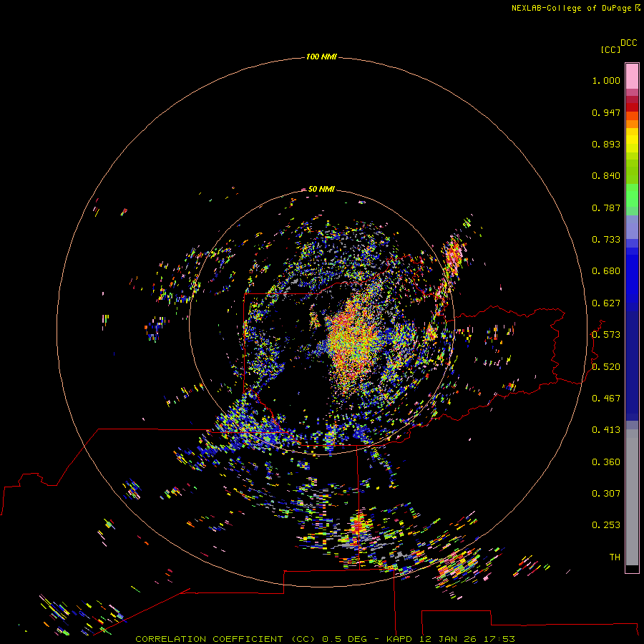The height and width of the screenshot is (644, 644).
Task: Click the 1.000 legend value
Action: 606,80
